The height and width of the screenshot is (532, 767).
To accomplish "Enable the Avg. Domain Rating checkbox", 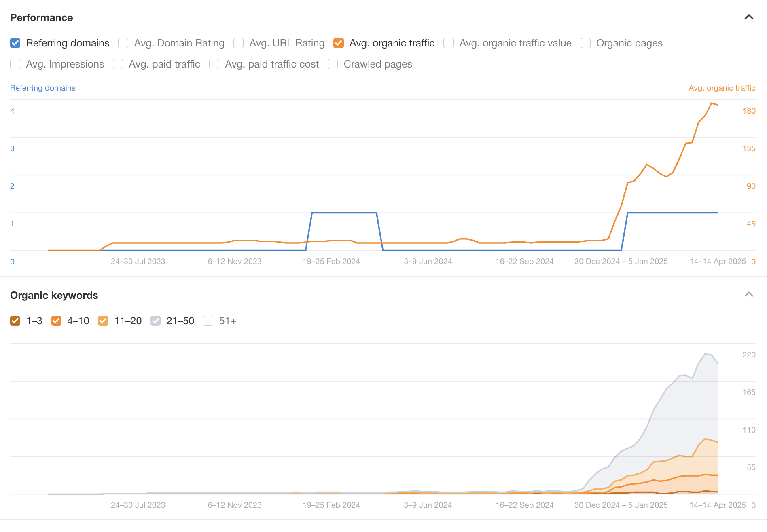I will point(123,43).
